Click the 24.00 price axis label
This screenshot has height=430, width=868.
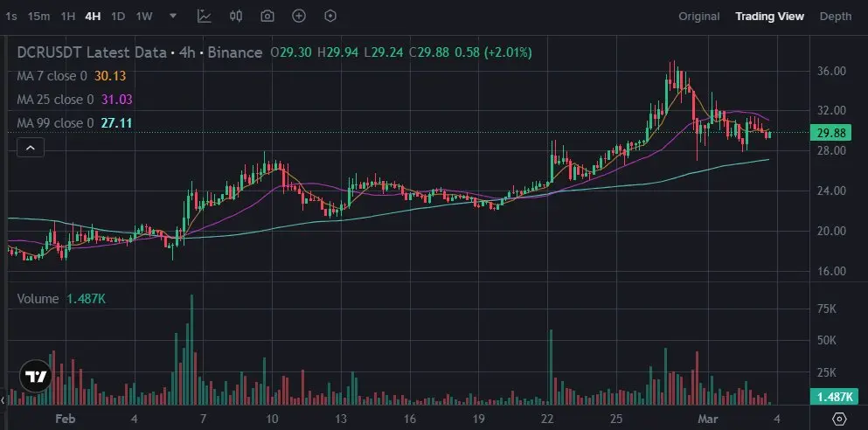831,191
